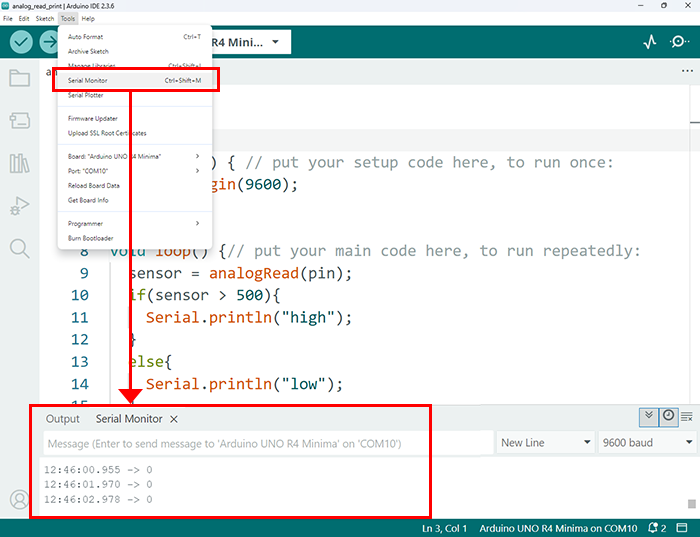This screenshot has width=700, height=537.
Task: Close the Serial Monitor tab
Action: pos(174,419)
